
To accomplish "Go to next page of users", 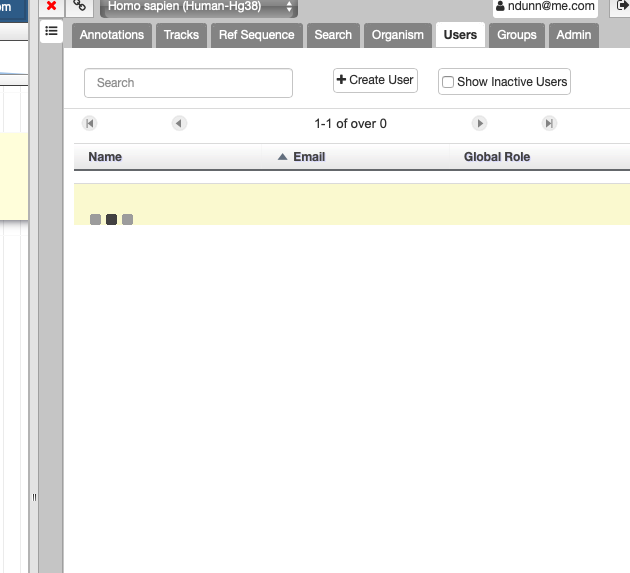I will tap(479, 123).
